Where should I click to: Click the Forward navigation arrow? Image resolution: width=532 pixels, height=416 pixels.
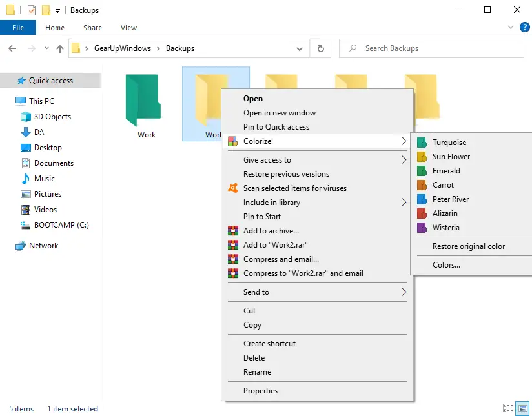tap(32, 48)
